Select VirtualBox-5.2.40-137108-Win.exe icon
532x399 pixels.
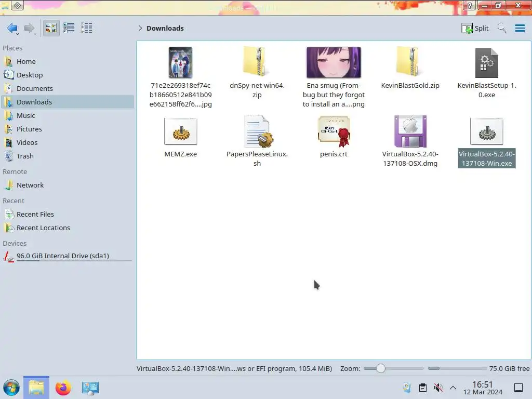pos(486,131)
